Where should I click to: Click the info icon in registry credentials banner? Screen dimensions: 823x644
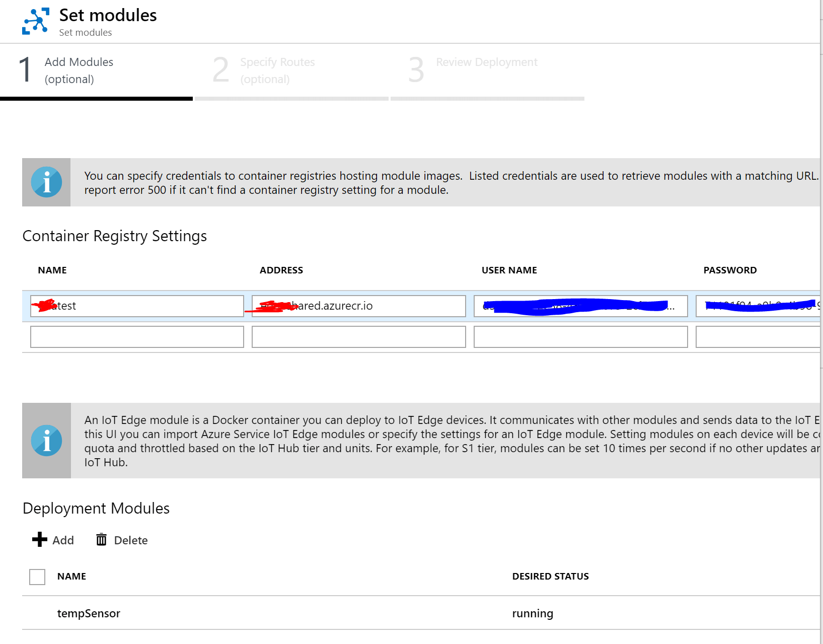coord(46,182)
